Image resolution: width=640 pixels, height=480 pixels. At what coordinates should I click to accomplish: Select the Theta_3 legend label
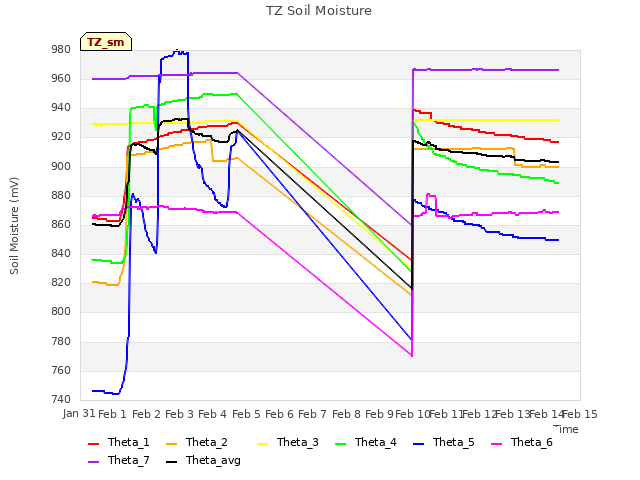[x=298, y=442]
